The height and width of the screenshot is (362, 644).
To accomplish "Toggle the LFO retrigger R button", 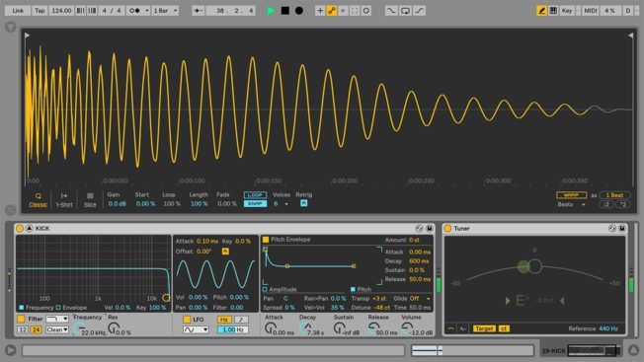I will (x=225, y=251).
